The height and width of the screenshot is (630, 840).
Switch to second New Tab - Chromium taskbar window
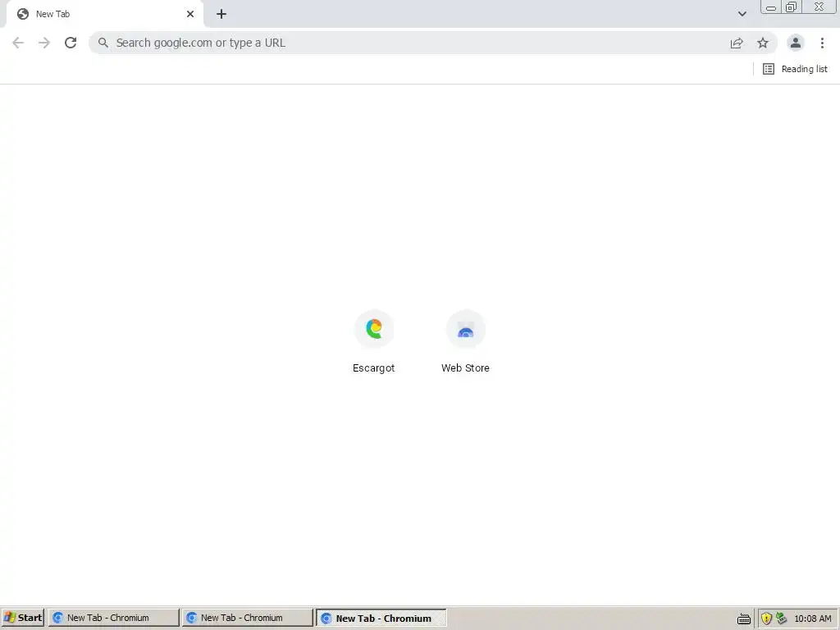click(x=247, y=618)
